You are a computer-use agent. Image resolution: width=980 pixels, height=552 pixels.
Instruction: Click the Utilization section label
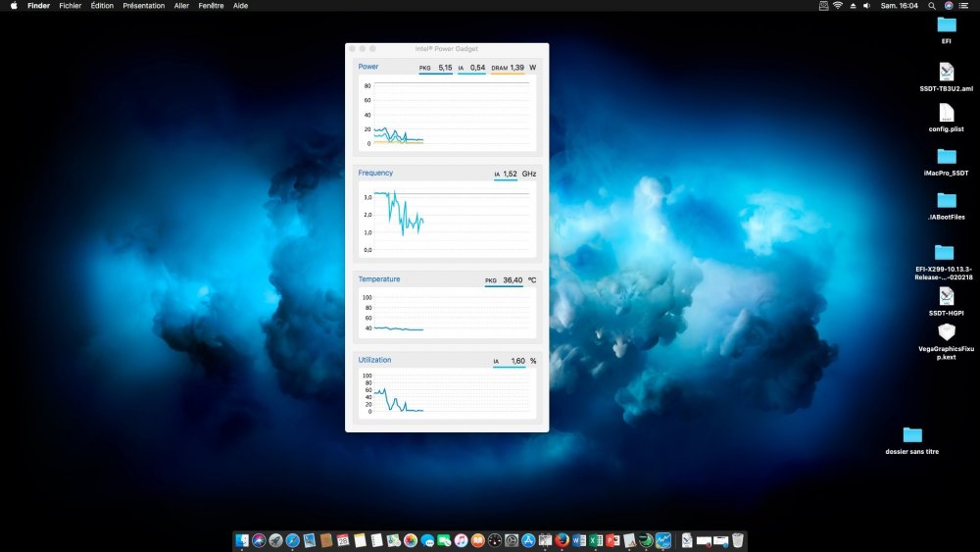pos(374,360)
